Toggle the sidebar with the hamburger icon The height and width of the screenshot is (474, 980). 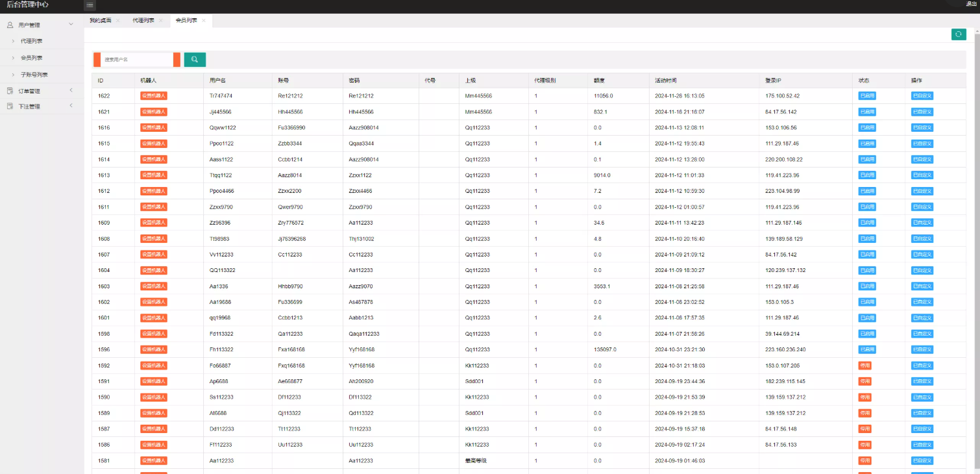click(x=90, y=6)
